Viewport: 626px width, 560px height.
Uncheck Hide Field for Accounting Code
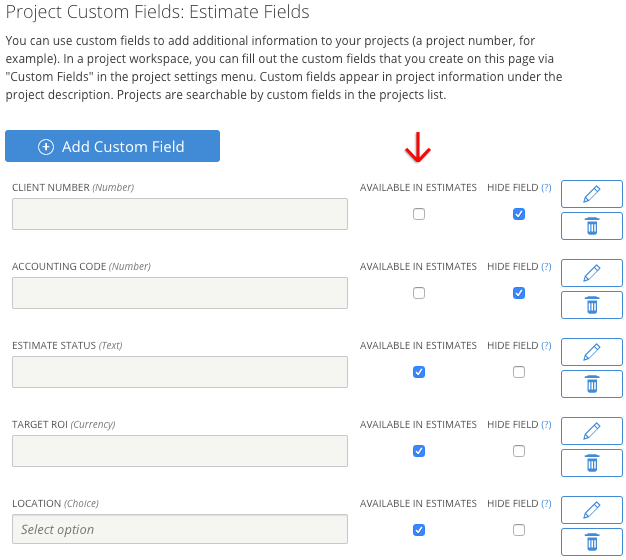pyautogui.click(x=518, y=293)
